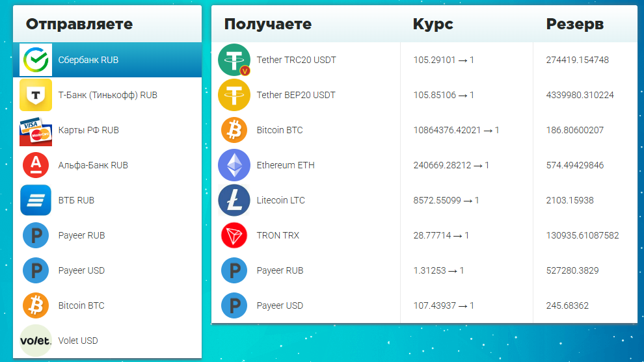The image size is (644, 362).
Task: Click the Получаете column header
Action: 268,24
